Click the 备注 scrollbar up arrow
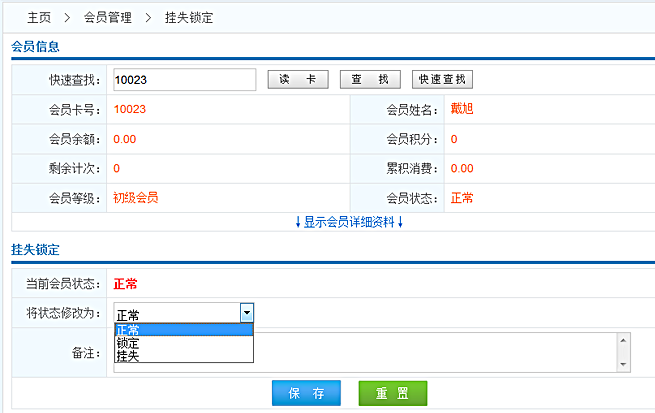Viewport: 655px width, 413px height. 624,341
